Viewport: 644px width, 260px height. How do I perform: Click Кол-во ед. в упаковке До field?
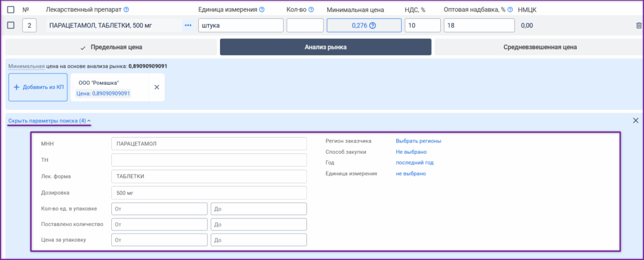coord(258,209)
